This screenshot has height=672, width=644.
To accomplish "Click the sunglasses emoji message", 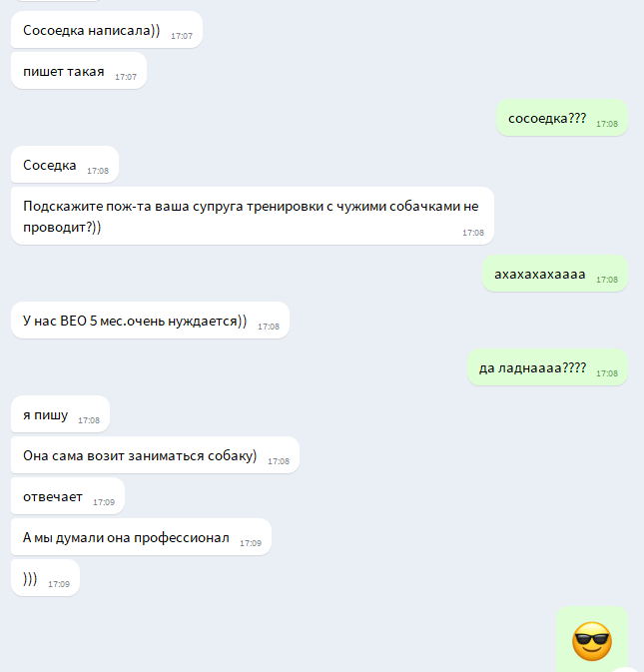I will point(592,641).
